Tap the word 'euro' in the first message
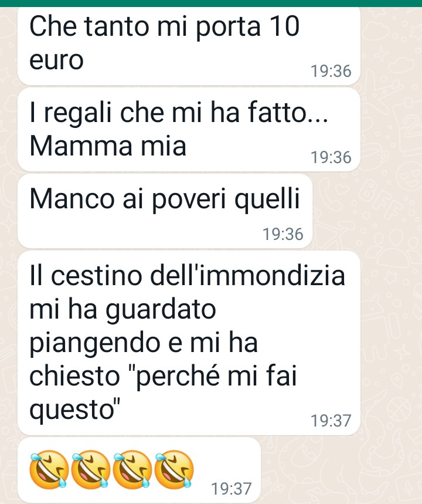This screenshot has width=422, height=504. pyautogui.click(x=56, y=60)
